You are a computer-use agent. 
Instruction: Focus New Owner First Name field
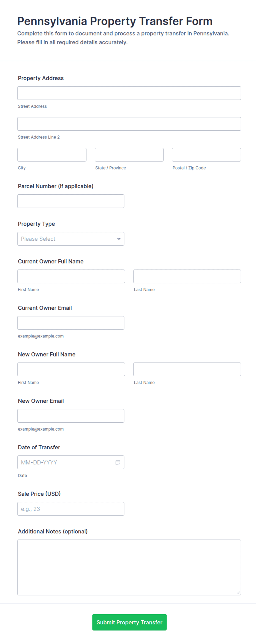(71, 369)
